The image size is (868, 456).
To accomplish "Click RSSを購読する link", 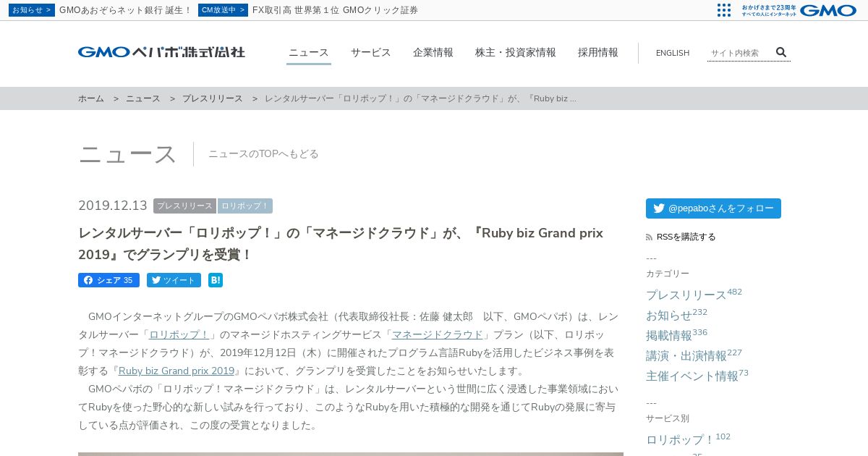I will tap(686, 237).
